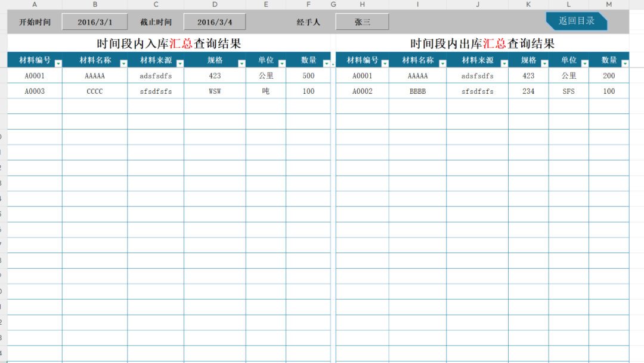Select column M header
Screen dimensions: 644x363
tap(609, 4)
